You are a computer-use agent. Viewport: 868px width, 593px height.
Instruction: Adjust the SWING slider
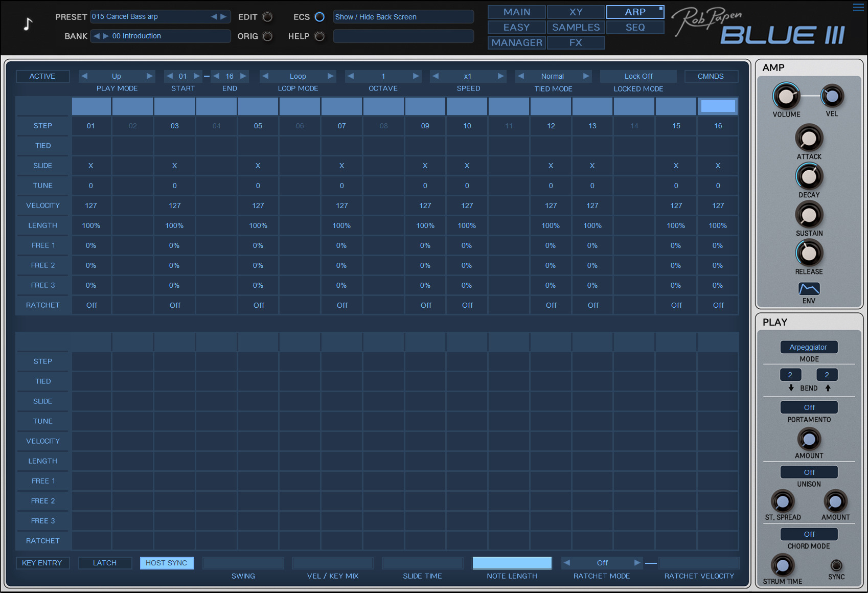(x=243, y=563)
